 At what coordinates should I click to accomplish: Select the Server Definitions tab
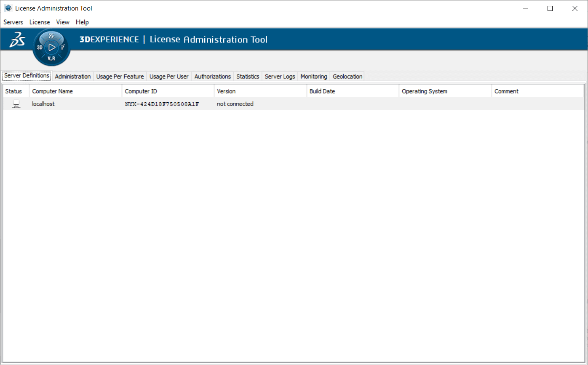(x=27, y=76)
